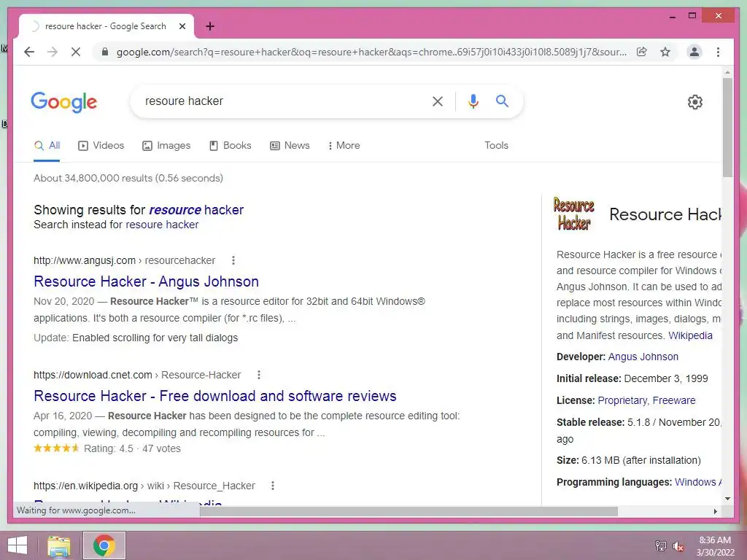Click the muted volume tray icon
This screenshot has height=560, width=747.
pyautogui.click(x=678, y=546)
